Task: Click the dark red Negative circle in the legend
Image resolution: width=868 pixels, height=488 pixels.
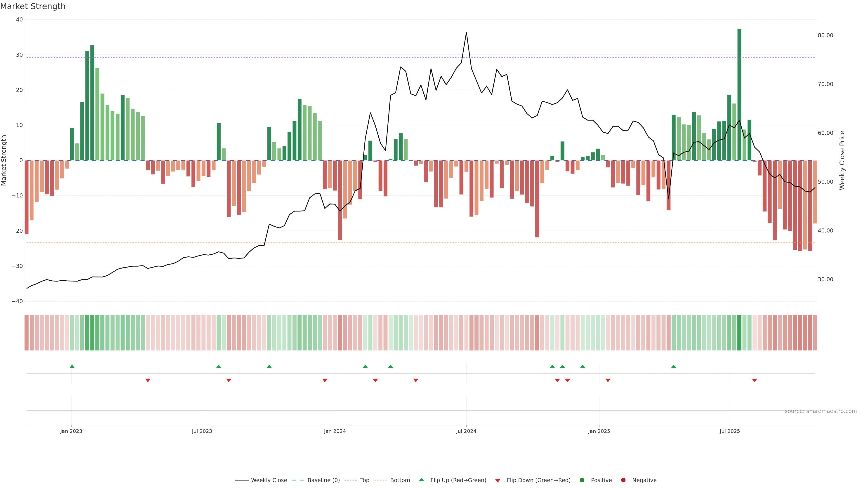Action: click(623, 480)
